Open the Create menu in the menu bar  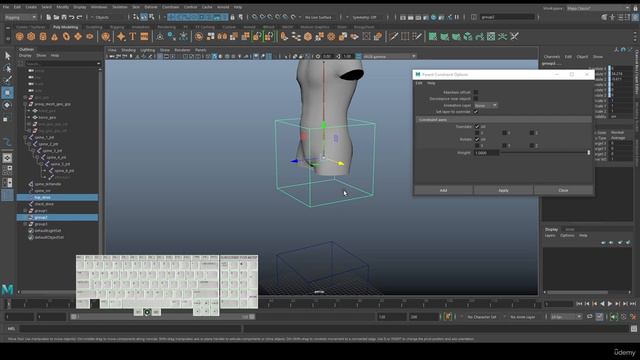[x=31, y=7]
